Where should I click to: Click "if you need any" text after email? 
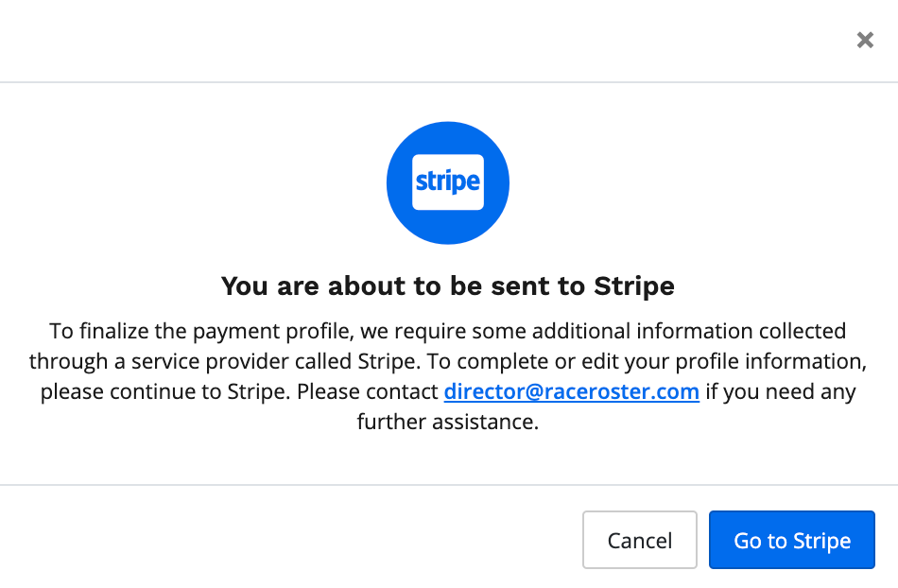[780, 391]
